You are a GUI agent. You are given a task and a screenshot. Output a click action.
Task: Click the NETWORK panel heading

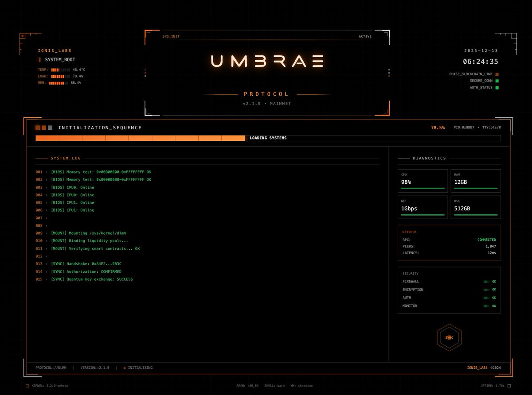click(x=409, y=232)
